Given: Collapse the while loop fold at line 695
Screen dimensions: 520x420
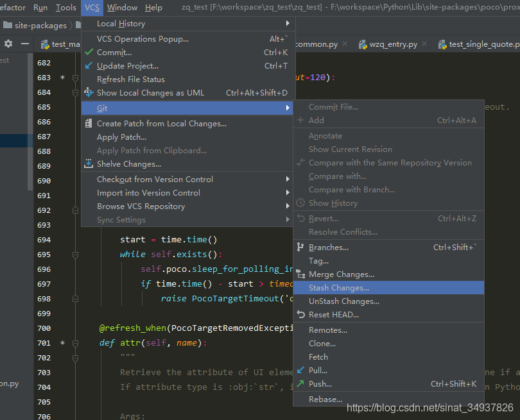Looking at the screenshot, I should pos(75,255).
